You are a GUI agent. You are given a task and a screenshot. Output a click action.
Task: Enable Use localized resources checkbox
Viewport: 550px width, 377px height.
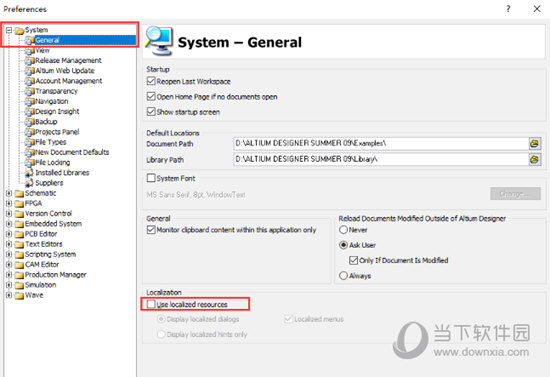click(x=151, y=304)
